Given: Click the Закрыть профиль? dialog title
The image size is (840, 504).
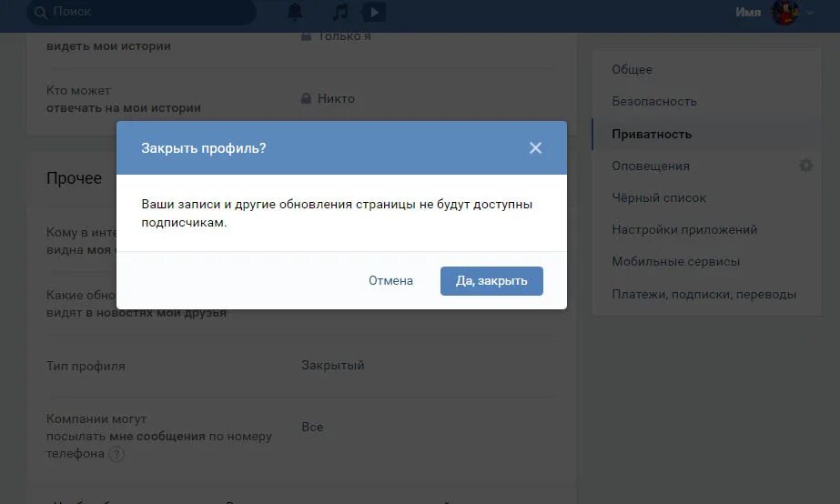Looking at the screenshot, I should click(x=204, y=148).
